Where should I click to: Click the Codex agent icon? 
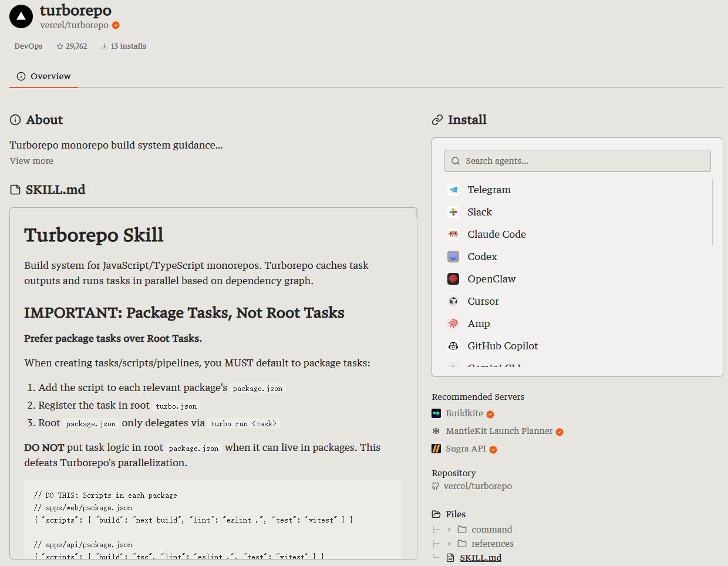pyautogui.click(x=453, y=257)
